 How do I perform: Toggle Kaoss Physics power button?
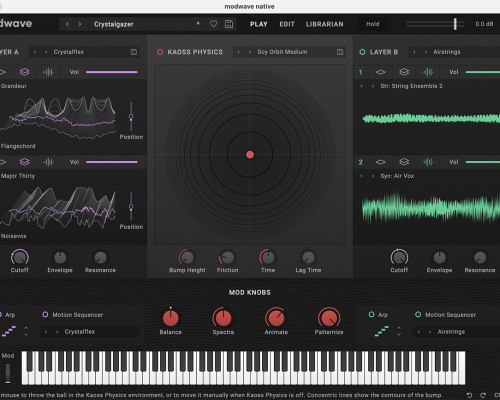[x=160, y=52]
